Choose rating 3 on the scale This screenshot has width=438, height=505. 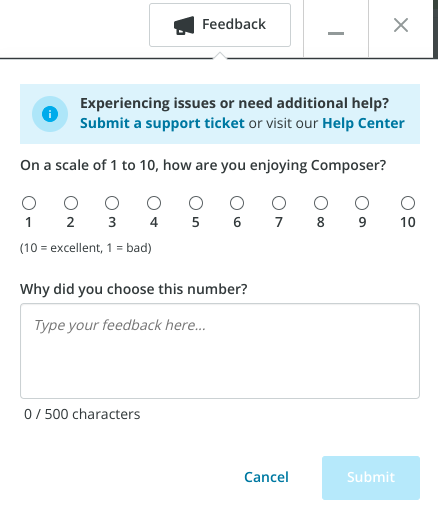112,203
